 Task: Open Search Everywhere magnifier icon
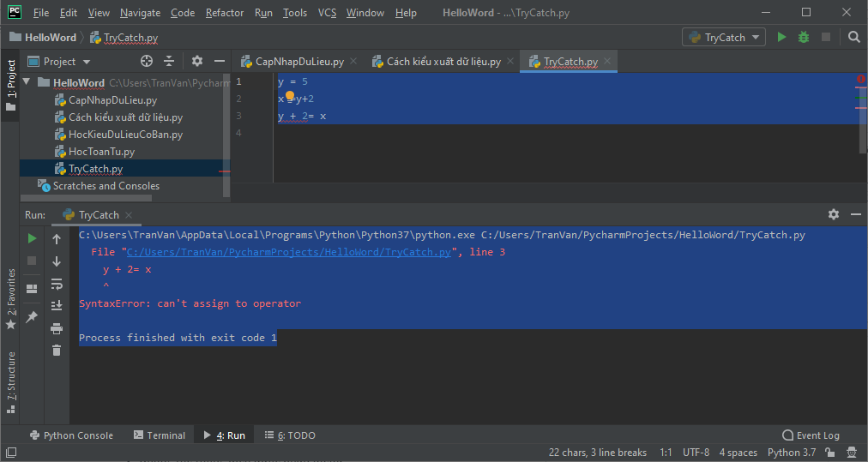(853, 37)
